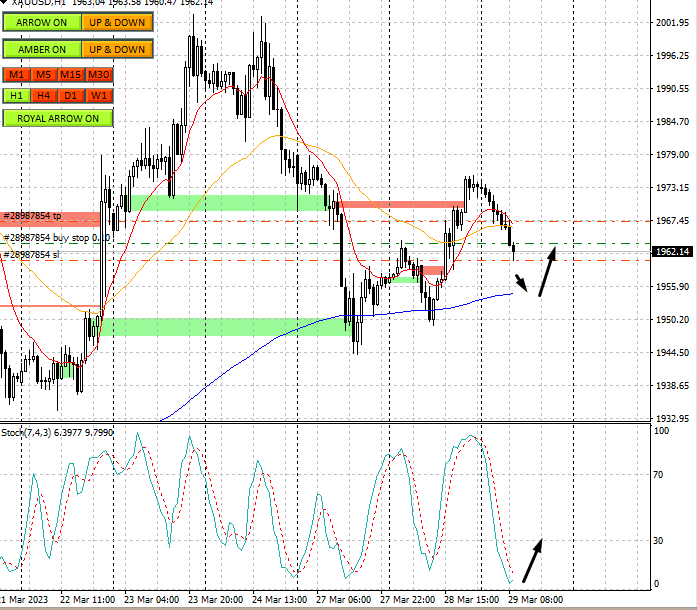Click price scale value 1938.65
Screen dimensions: 697x610
coord(672,385)
